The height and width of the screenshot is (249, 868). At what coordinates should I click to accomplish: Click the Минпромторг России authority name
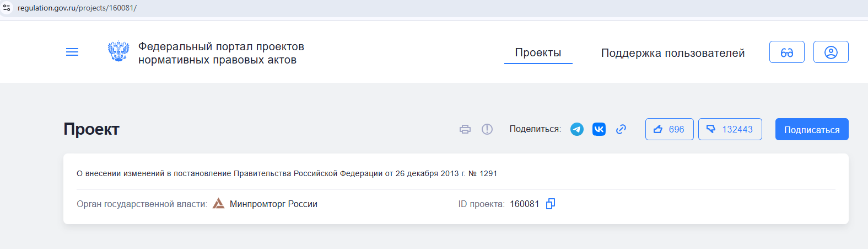coord(273,204)
